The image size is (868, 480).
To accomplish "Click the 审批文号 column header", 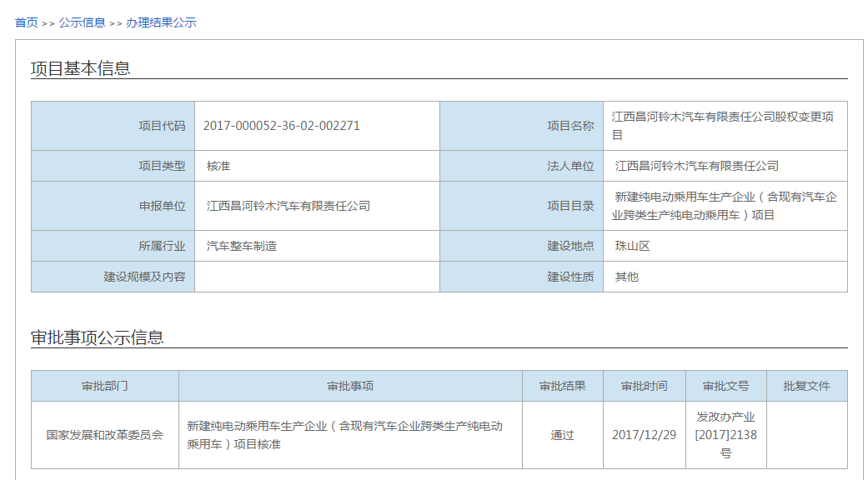I will (725, 386).
